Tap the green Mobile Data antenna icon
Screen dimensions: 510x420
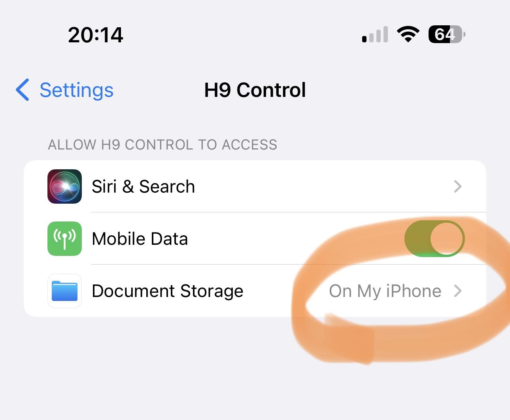click(x=64, y=238)
